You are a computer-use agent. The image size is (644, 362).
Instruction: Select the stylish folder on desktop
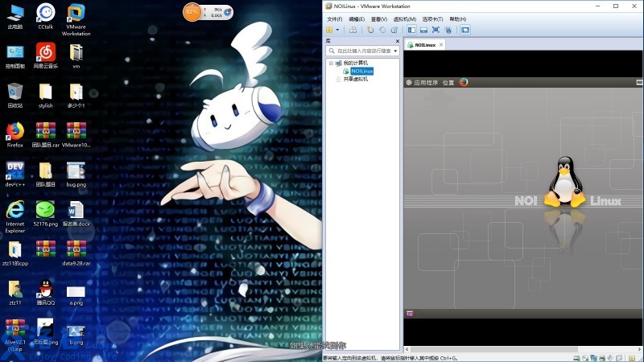point(46,95)
